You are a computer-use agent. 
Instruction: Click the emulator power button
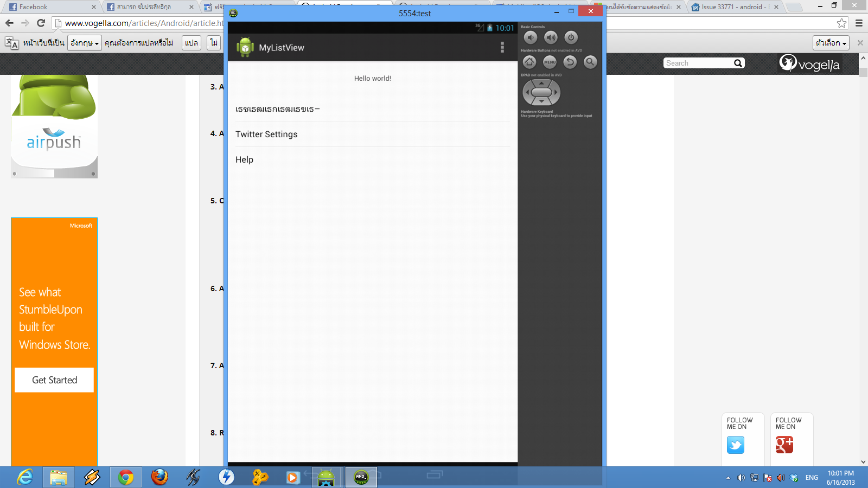pos(571,37)
